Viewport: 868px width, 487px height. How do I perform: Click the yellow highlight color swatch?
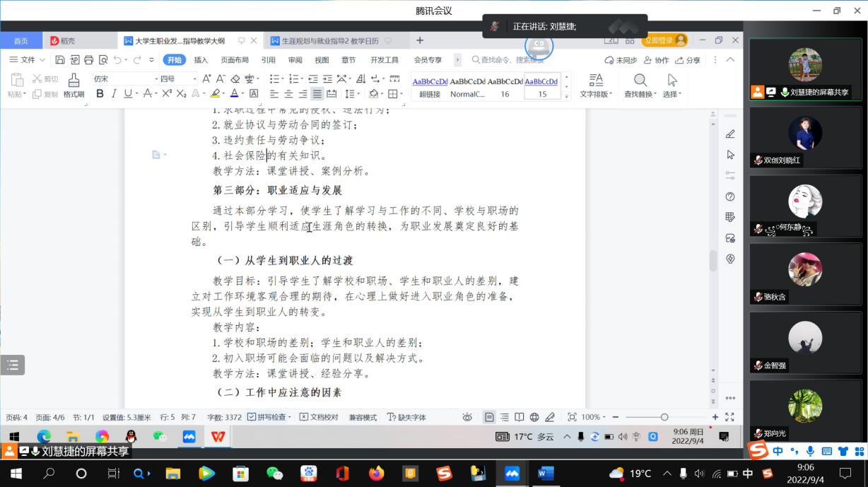click(215, 93)
